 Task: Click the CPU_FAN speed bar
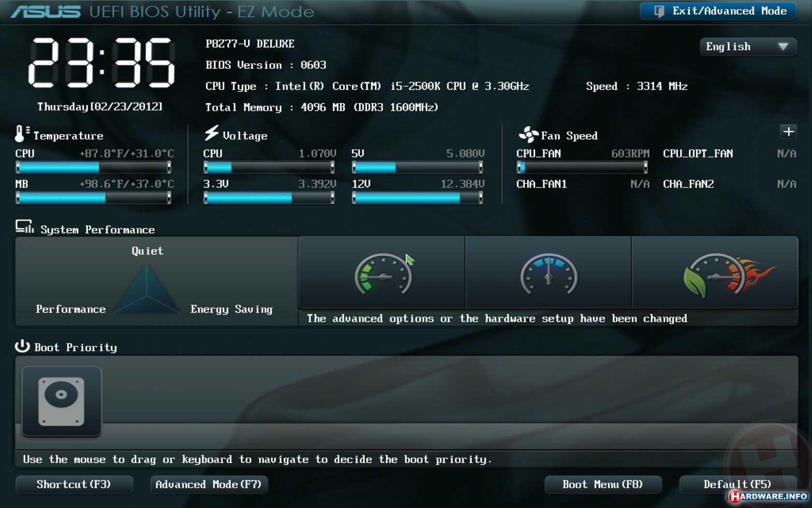click(582, 167)
